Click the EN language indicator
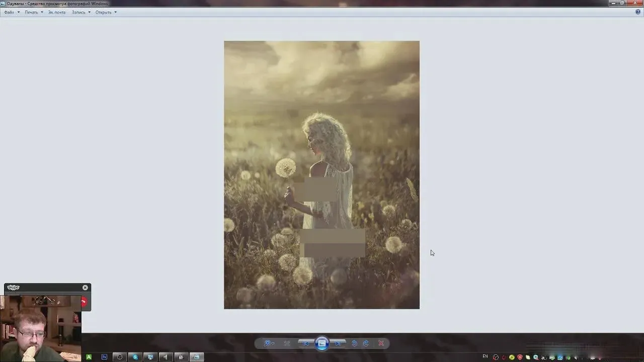The height and width of the screenshot is (362, 644). pyautogui.click(x=485, y=356)
